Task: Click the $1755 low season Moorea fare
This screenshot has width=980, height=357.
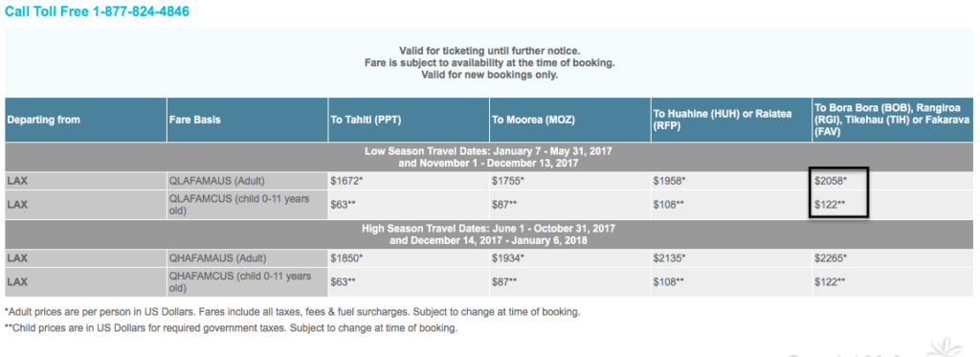Action: 508,181
